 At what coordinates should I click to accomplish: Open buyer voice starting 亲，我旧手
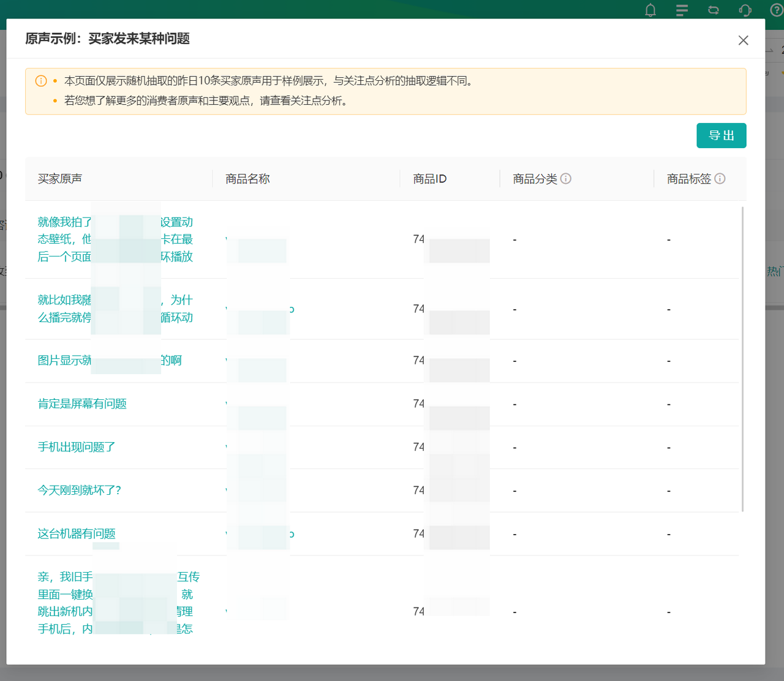[118, 603]
